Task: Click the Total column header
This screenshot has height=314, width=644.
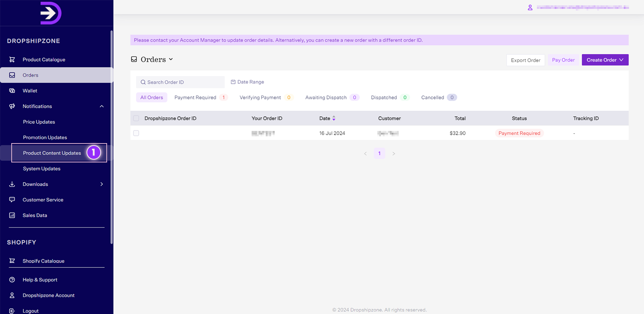Action: (x=460, y=118)
